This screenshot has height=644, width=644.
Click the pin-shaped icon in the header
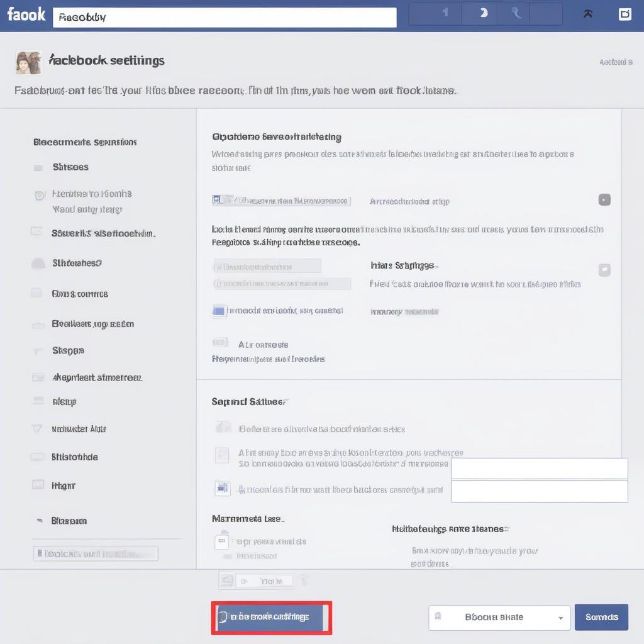[516, 13]
